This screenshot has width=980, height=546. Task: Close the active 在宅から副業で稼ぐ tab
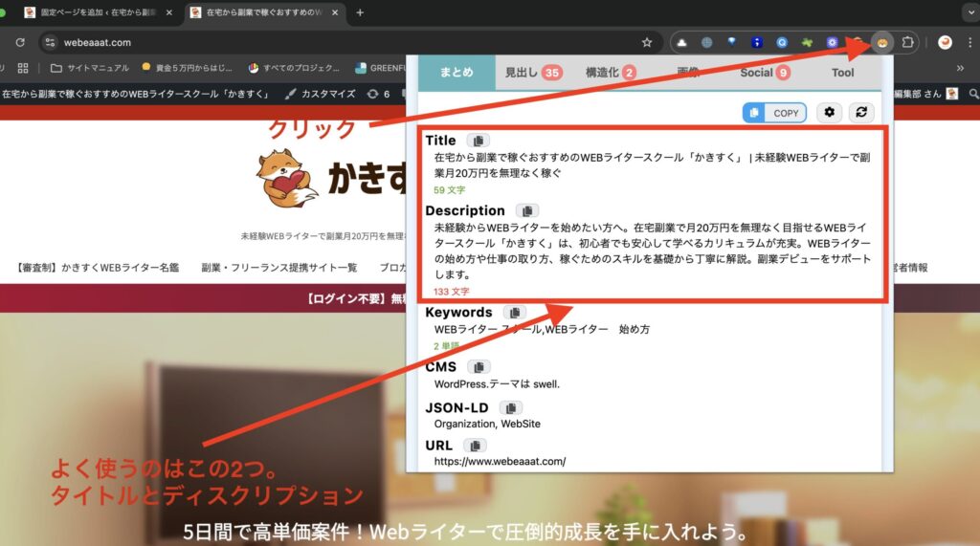click(x=335, y=12)
